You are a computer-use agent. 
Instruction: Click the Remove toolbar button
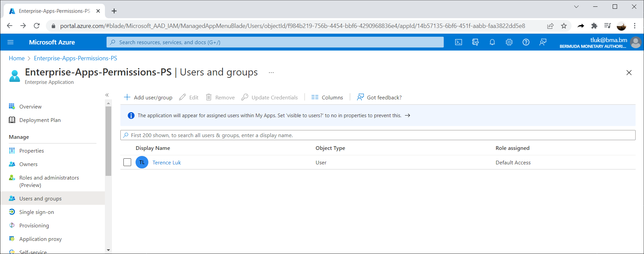pos(220,97)
